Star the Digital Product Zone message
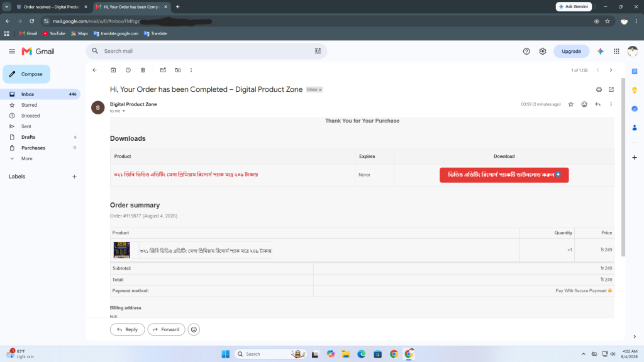This screenshot has height=362, width=644. click(571, 104)
